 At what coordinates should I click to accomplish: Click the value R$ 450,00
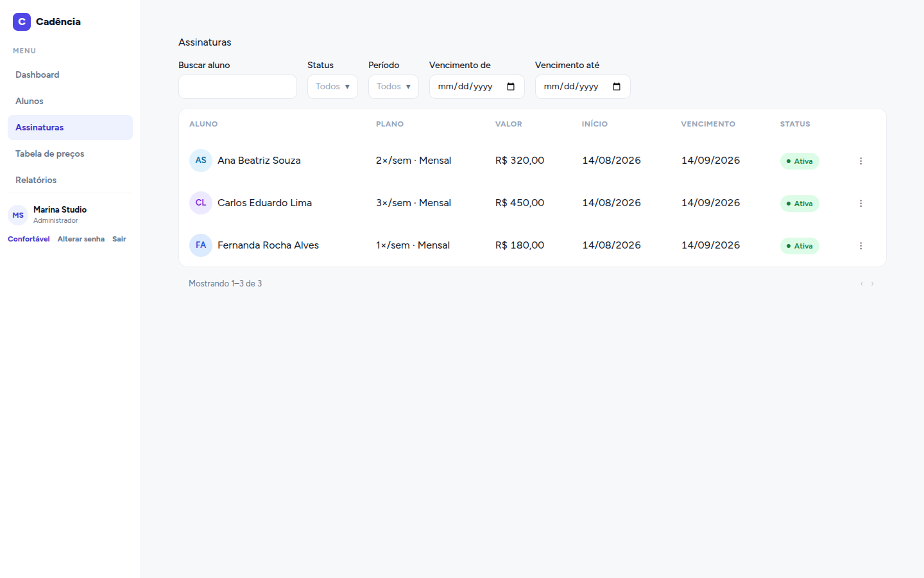coord(520,203)
